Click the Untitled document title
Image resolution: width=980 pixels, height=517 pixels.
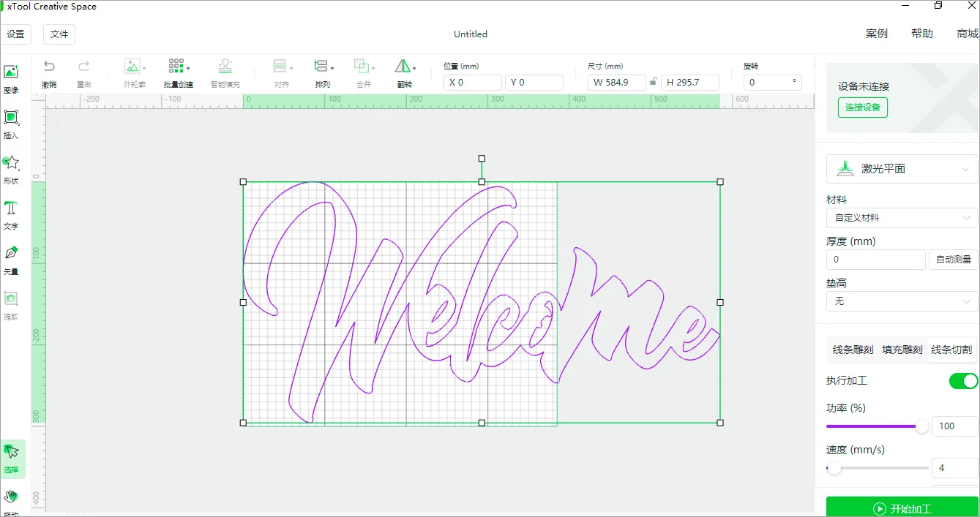point(471,34)
